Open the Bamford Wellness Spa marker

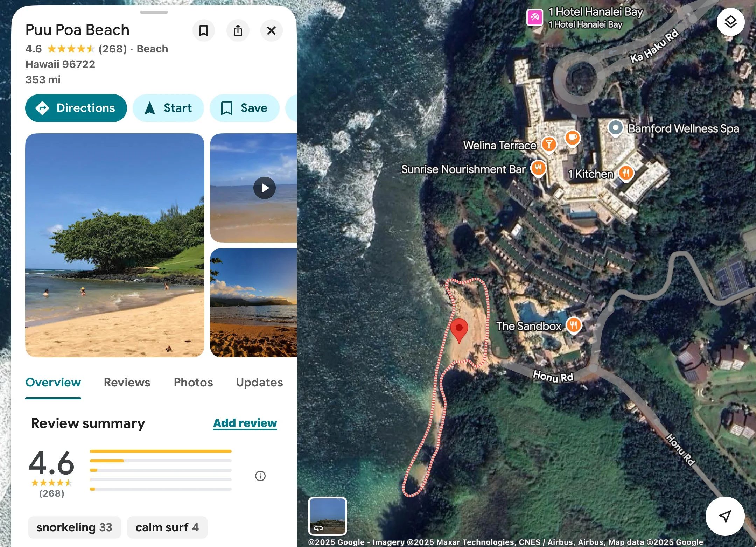click(616, 128)
